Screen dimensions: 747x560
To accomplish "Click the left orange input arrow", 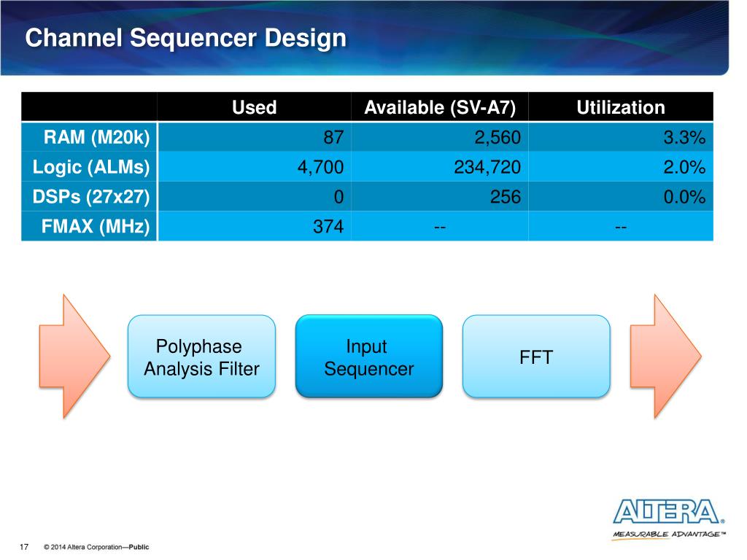I will (x=75, y=356).
